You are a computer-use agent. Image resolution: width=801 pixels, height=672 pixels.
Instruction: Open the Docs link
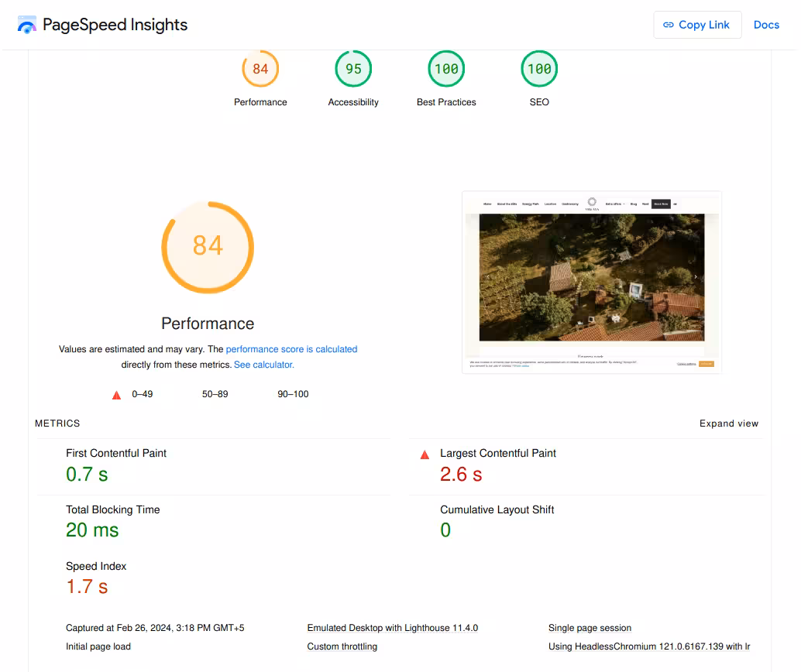coord(766,25)
